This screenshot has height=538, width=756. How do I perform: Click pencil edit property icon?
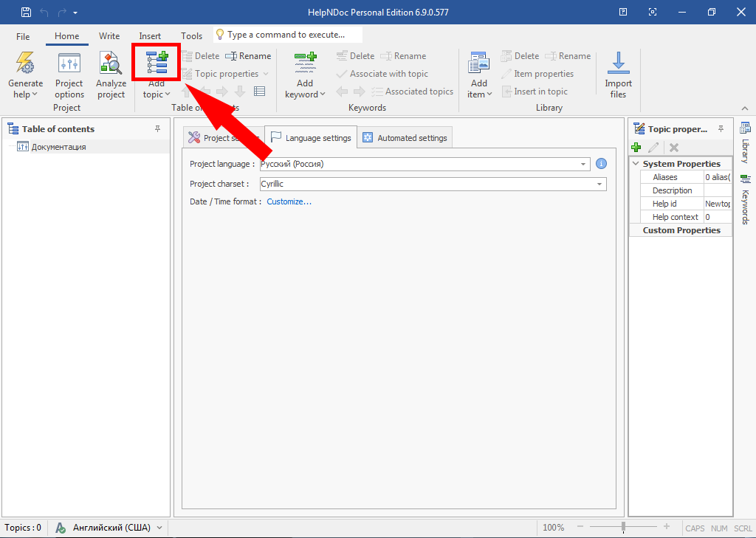653,148
